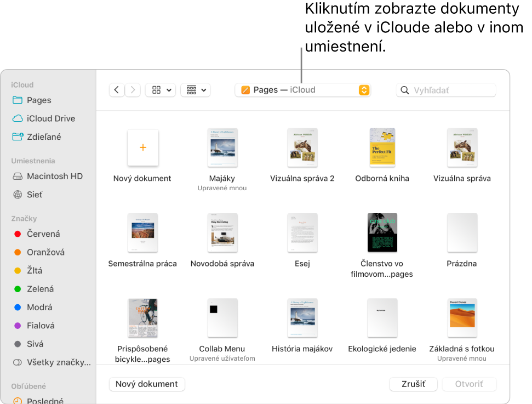Select the Collab Menu document

(222, 318)
